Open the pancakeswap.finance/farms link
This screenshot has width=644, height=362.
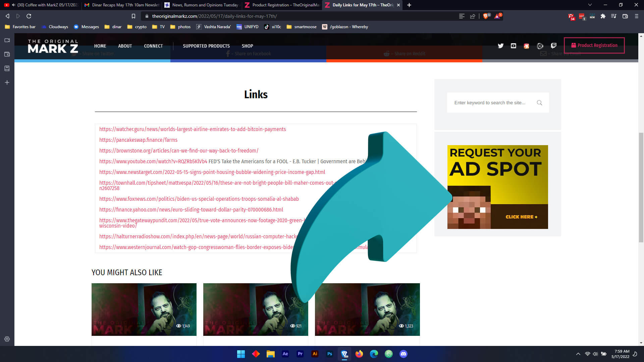[138, 140]
